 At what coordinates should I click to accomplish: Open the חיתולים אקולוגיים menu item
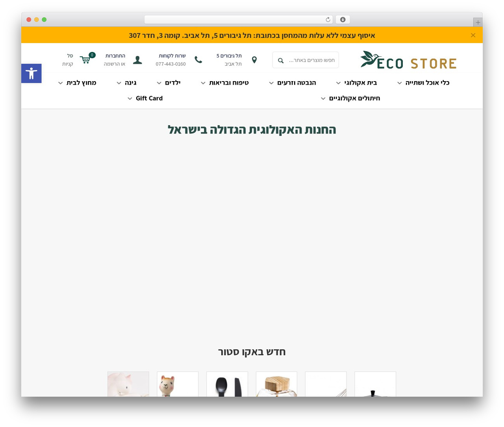tap(354, 98)
